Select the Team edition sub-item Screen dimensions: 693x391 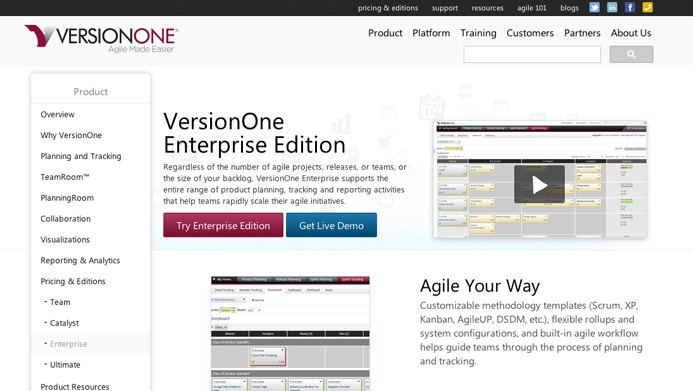(60, 302)
